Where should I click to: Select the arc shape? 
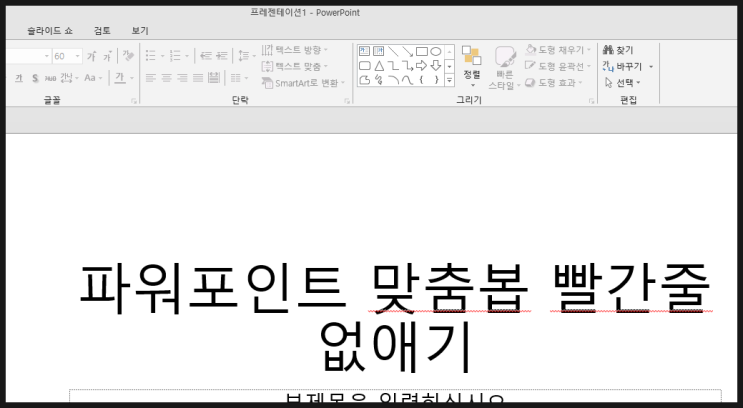coord(393,80)
